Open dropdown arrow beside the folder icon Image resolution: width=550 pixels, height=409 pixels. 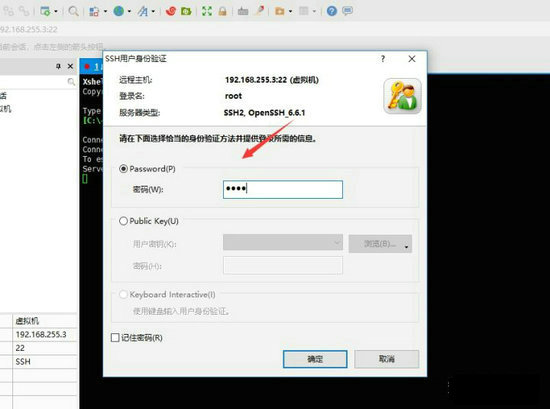coord(290,12)
